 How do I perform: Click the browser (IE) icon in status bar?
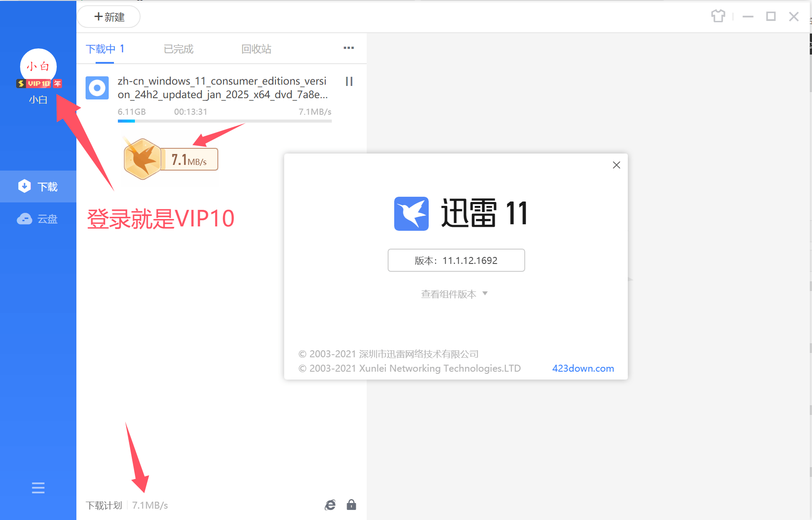(x=330, y=505)
